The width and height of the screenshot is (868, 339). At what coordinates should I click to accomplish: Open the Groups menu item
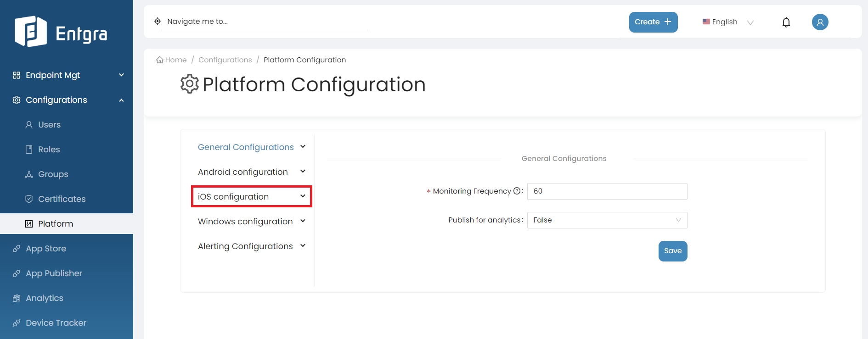pos(67,174)
